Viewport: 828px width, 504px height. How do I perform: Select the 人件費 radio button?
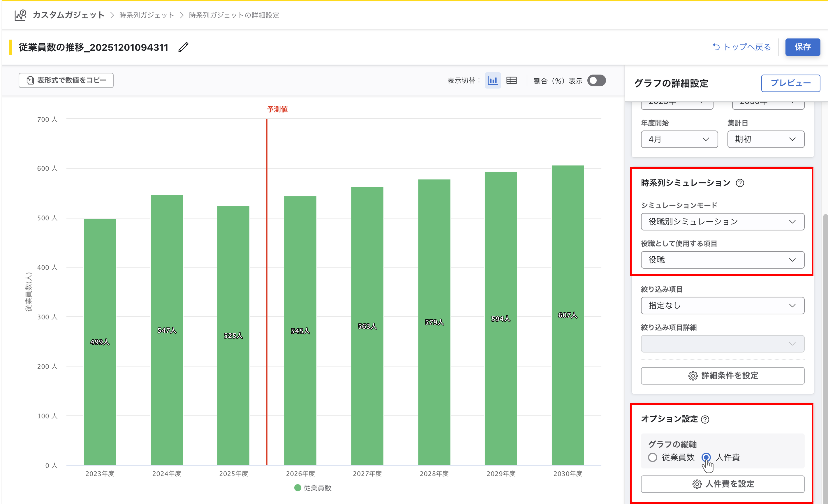(x=706, y=457)
